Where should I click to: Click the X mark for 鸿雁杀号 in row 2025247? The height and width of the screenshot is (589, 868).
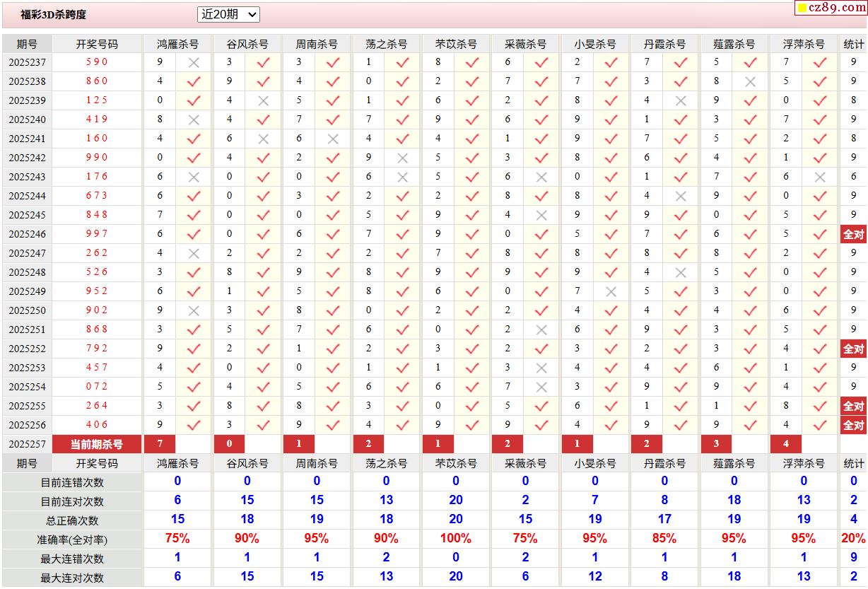coord(194,253)
